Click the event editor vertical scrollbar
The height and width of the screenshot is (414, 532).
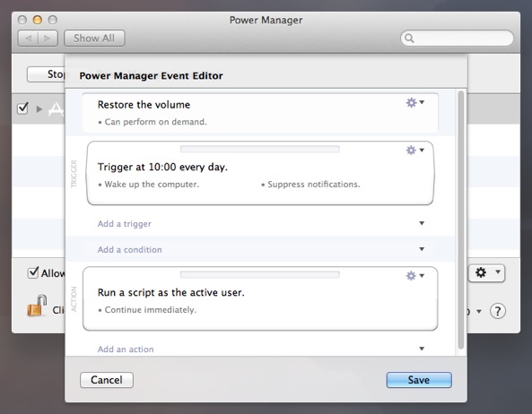click(x=461, y=220)
